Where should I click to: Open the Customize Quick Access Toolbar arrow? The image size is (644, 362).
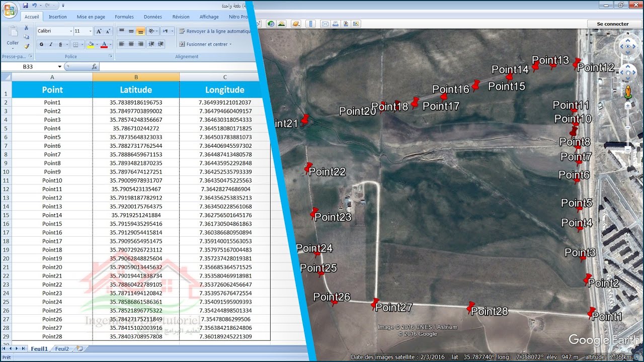tap(63, 6)
